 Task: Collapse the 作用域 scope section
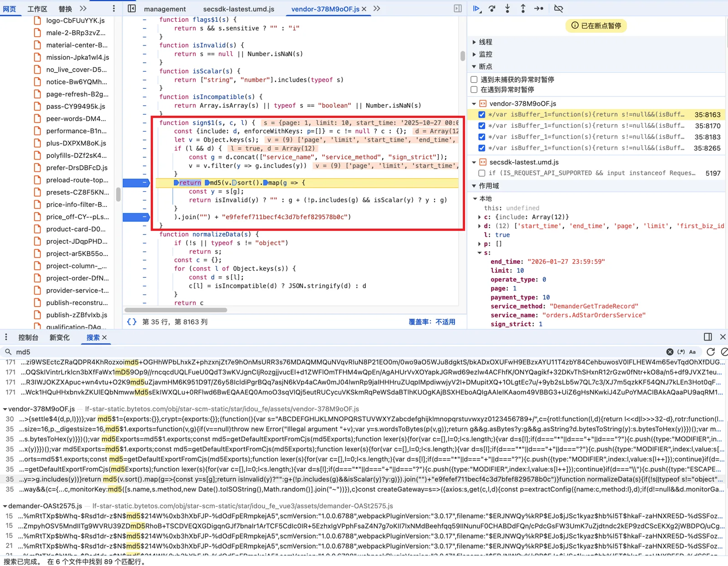474,186
